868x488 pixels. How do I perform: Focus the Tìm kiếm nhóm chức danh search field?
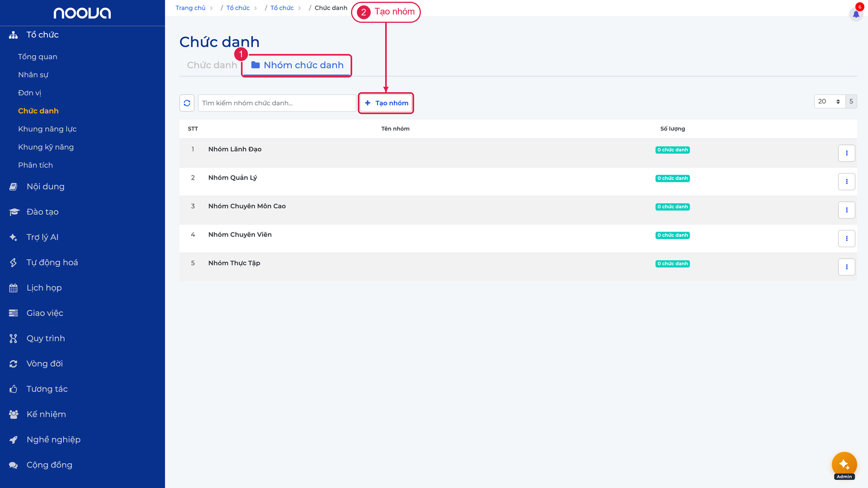coord(277,103)
